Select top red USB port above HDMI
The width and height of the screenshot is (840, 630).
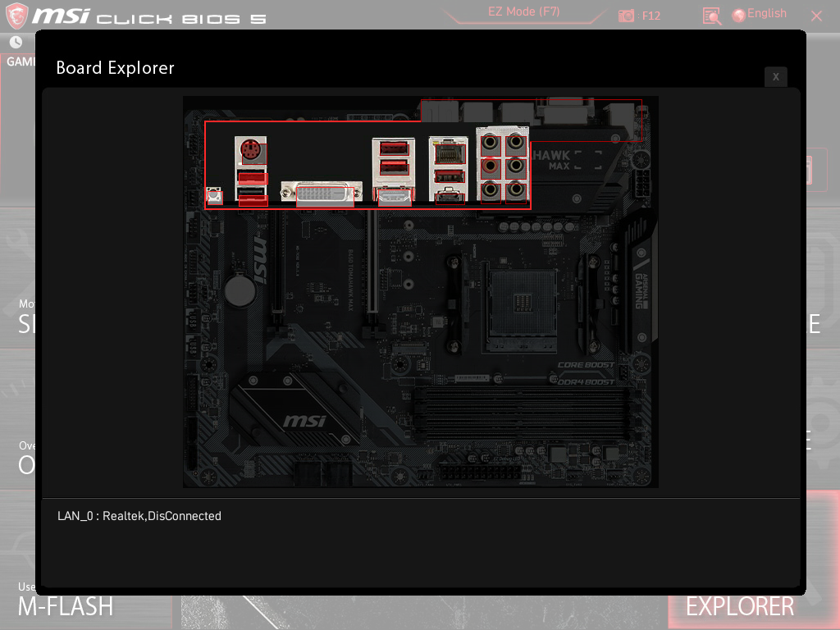tap(395, 148)
